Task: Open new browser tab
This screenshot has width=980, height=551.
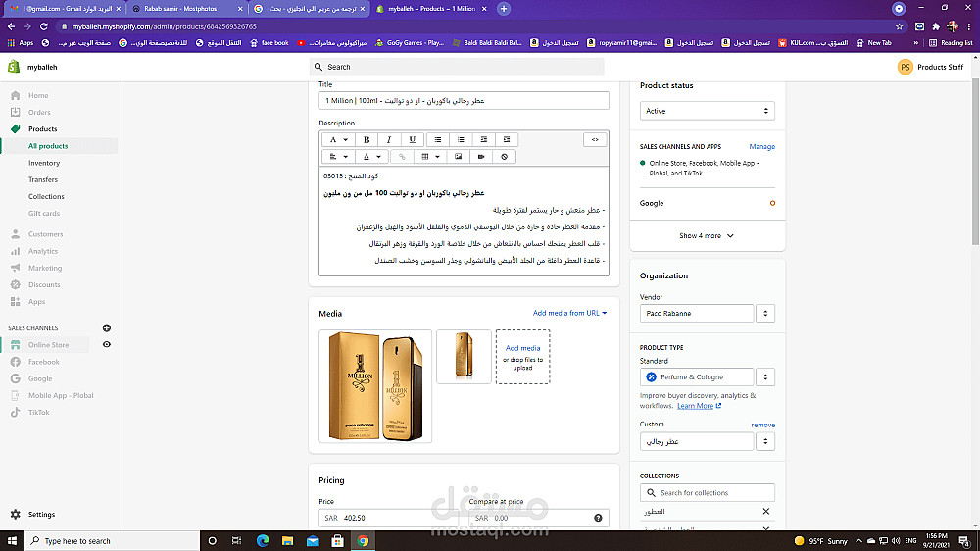Action: [503, 9]
